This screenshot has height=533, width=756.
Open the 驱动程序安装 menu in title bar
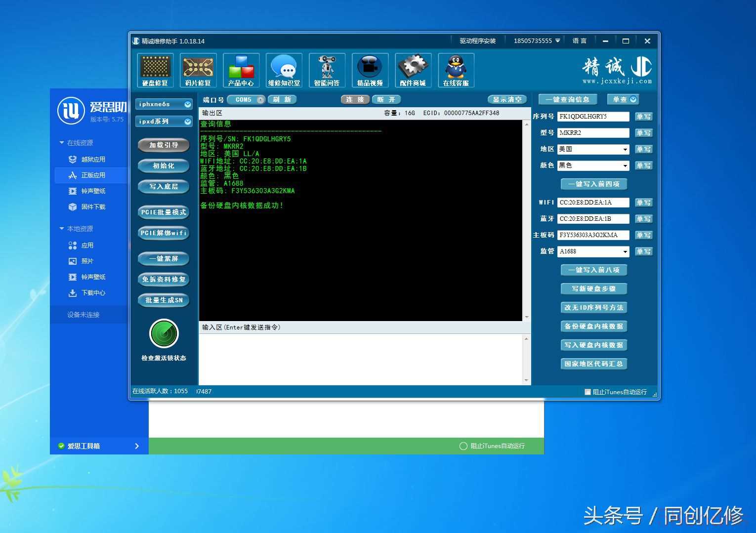coord(477,41)
